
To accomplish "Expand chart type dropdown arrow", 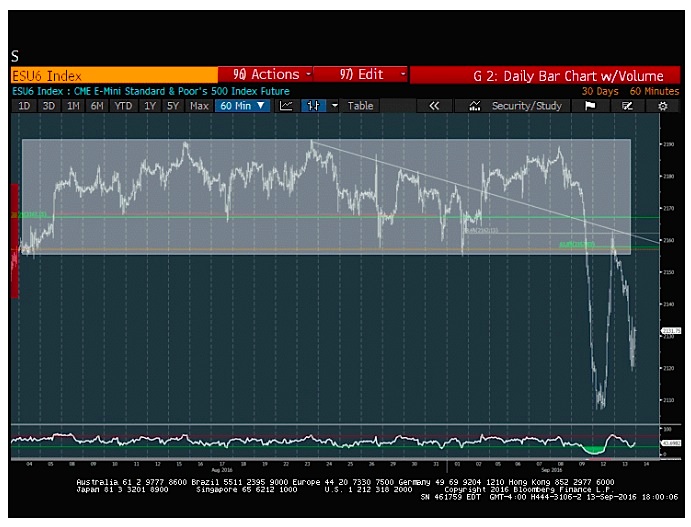I will pyautogui.click(x=334, y=106).
